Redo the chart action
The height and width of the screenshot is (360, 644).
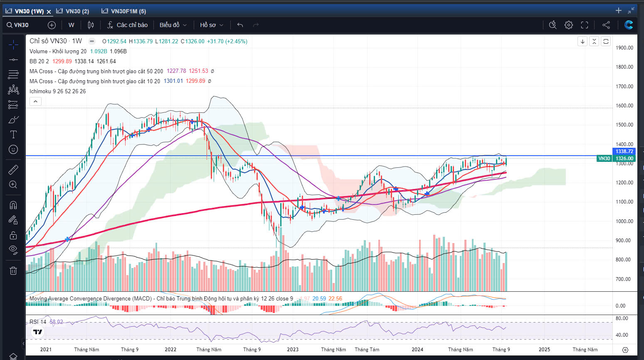point(256,25)
